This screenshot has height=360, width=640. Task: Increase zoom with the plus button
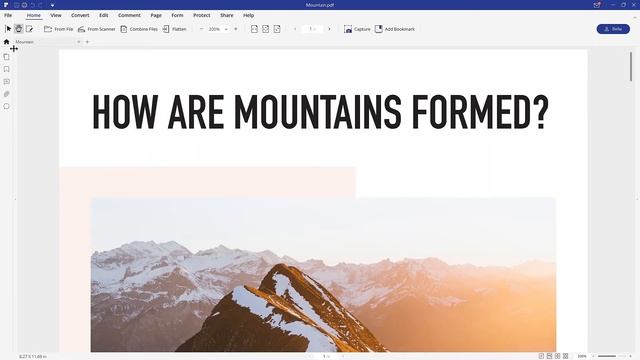coord(236,29)
